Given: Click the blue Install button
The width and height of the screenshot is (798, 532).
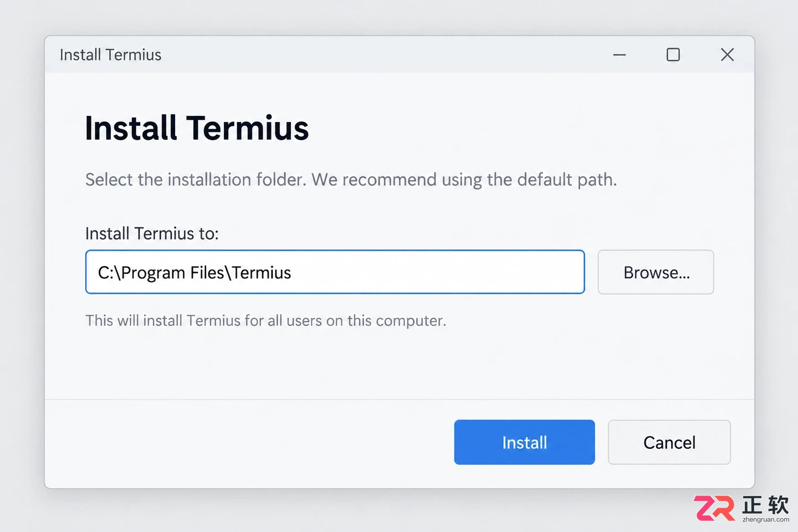Looking at the screenshot, I should click(x=524, y=442).
